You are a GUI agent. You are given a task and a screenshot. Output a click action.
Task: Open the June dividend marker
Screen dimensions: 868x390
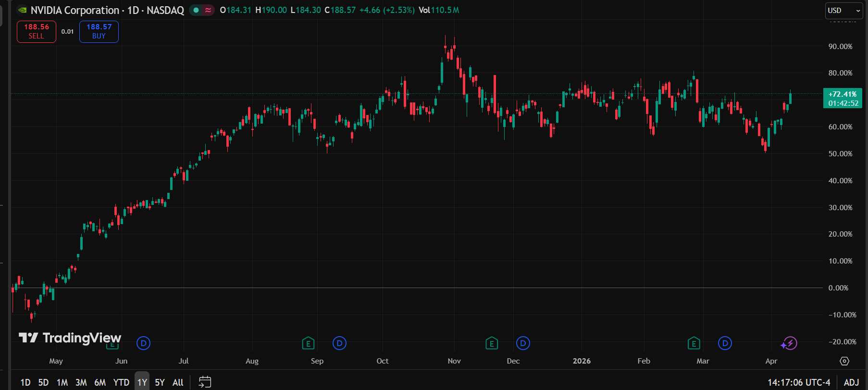point(143,343)
